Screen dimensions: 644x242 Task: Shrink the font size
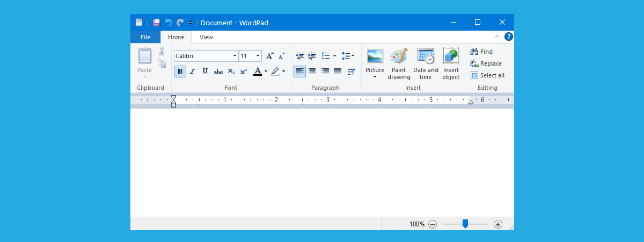pos(281,56)
